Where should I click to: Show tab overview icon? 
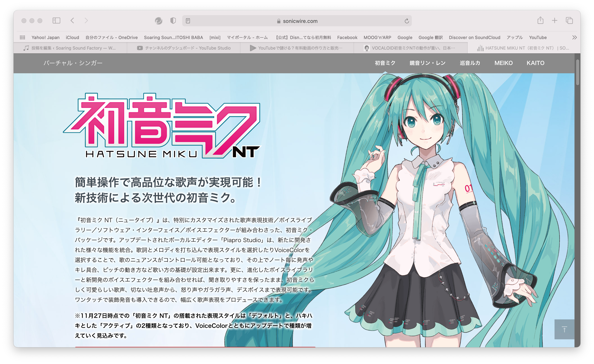[569, 21]
